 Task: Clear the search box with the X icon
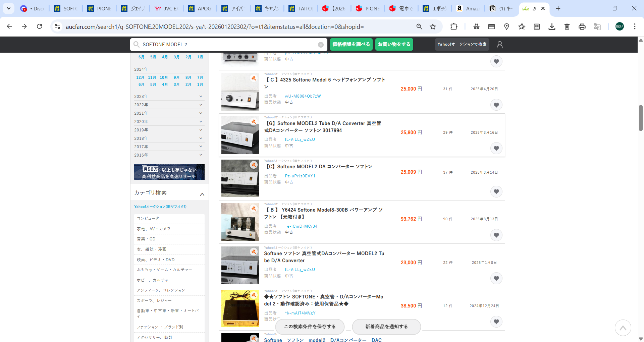321,45
